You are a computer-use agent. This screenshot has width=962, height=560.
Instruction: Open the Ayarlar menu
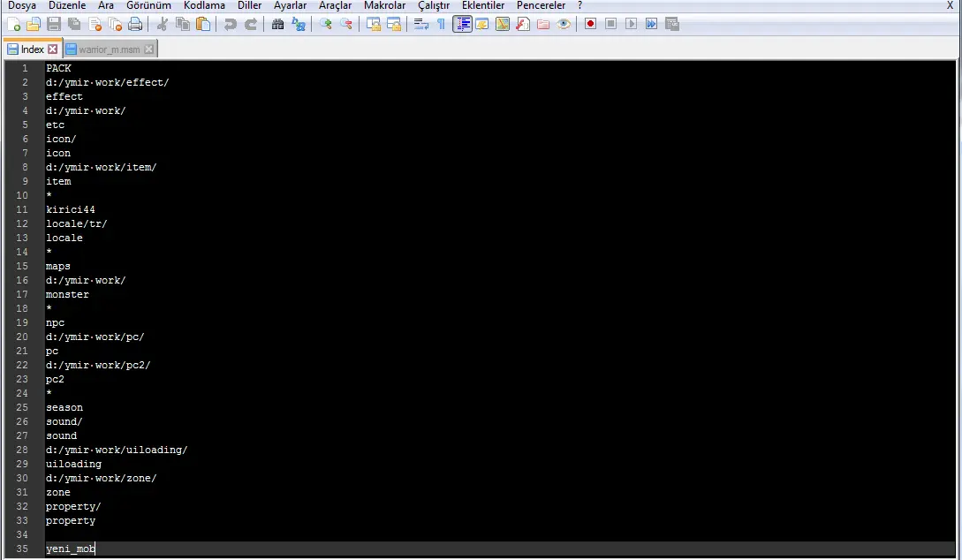pyautogui.click(x=291, y=5)
